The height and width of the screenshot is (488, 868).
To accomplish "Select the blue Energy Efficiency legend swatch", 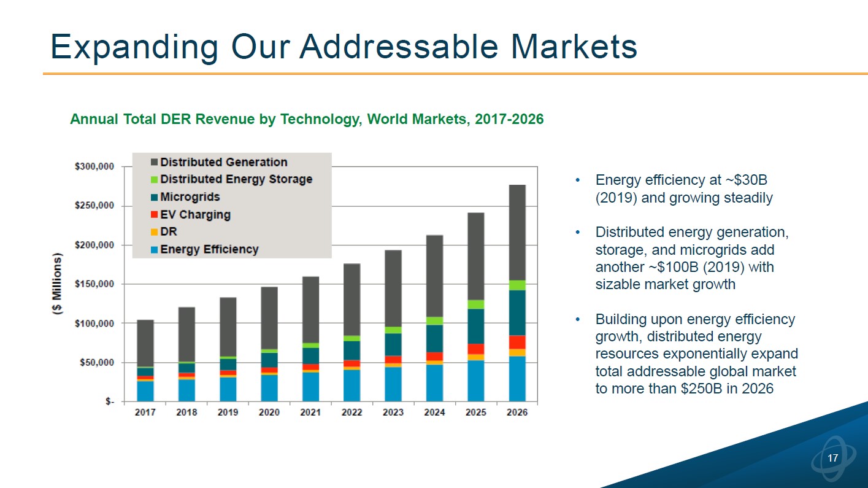I will [154, 250].
